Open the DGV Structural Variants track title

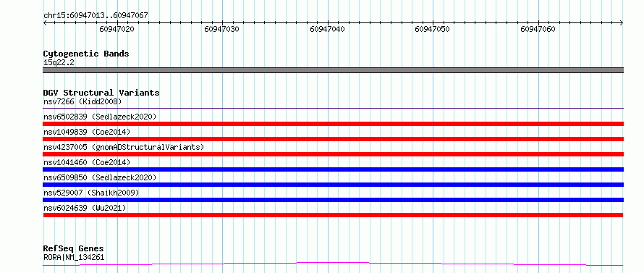(x=101, y=93)
